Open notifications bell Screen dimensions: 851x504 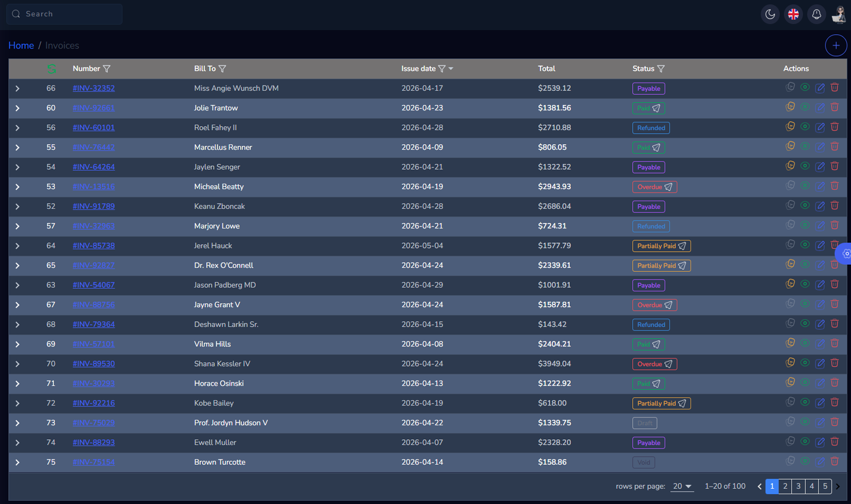(x=816, y=14)
